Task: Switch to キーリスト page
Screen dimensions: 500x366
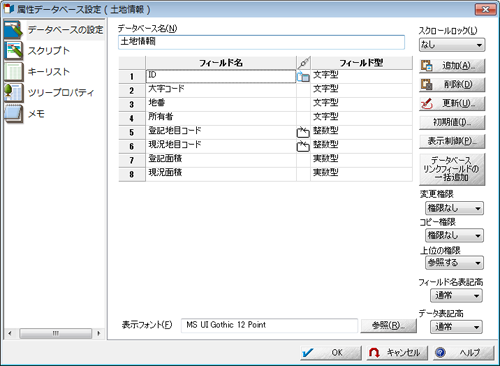Action: [x=49, y=72]
